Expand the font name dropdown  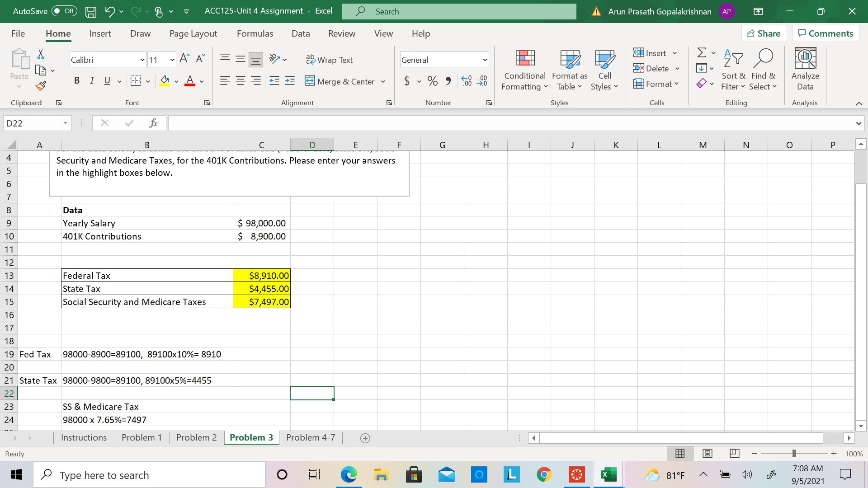[x=142, y=60]
